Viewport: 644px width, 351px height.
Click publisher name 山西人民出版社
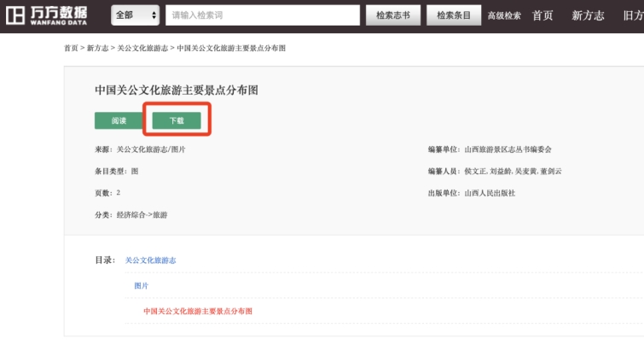coord(490,193)
